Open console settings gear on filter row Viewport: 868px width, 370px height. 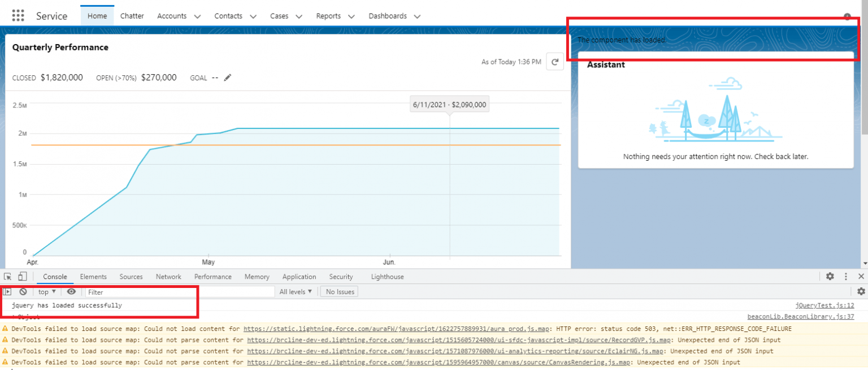[x=861, y=291]
